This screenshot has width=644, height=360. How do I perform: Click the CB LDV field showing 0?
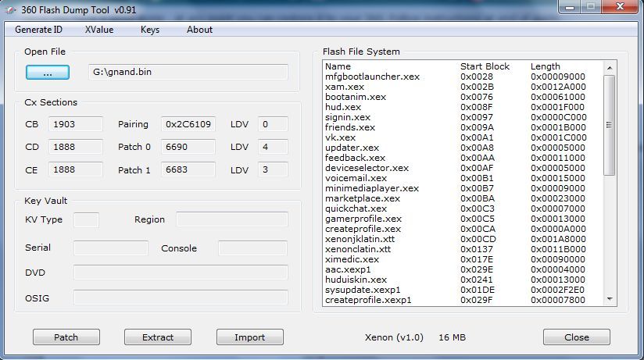click(273, 124)
